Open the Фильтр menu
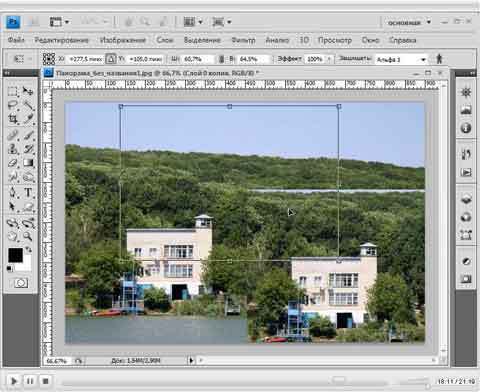Screen dimensions: 480x392 (243, 40)
